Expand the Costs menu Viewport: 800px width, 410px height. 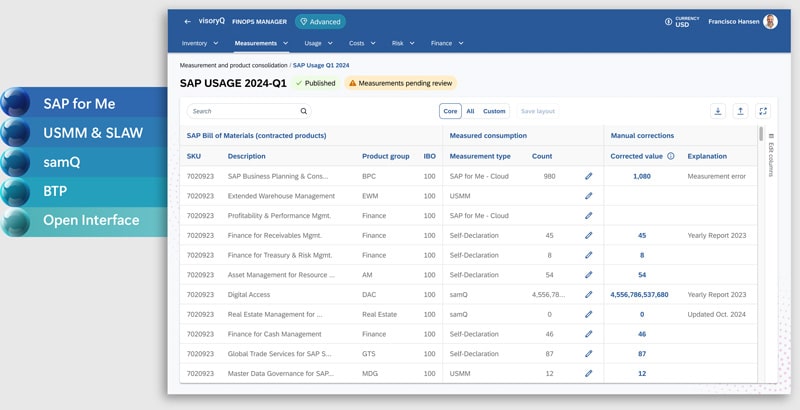362,43
